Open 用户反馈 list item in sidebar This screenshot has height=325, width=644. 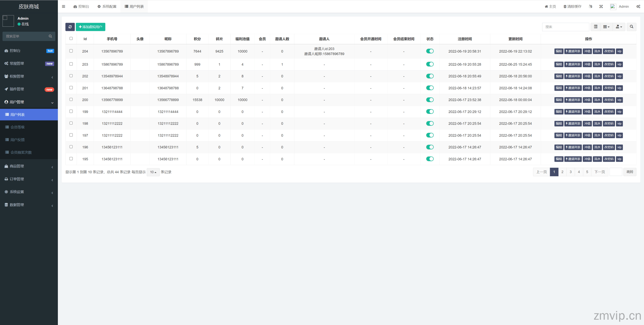click(x=29, y=140)
